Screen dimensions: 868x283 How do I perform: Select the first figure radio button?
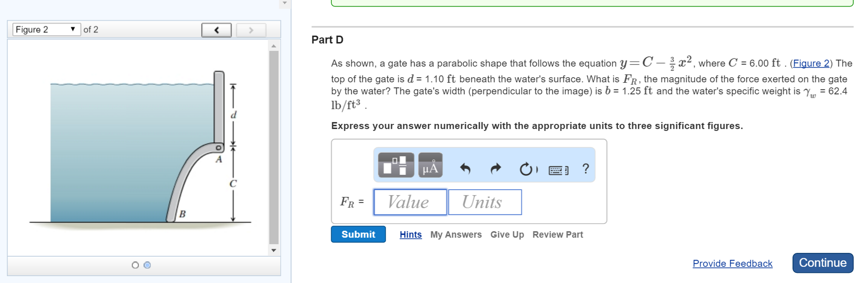pos(135,264)
